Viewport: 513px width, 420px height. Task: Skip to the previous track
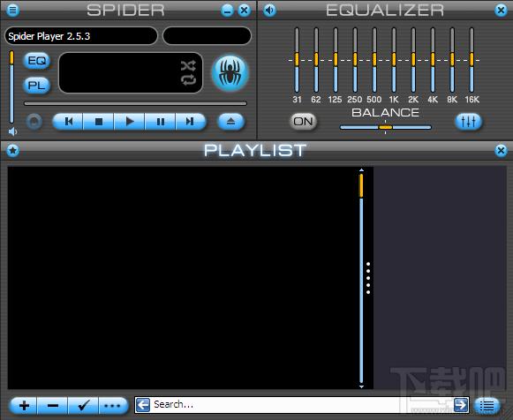68,122
